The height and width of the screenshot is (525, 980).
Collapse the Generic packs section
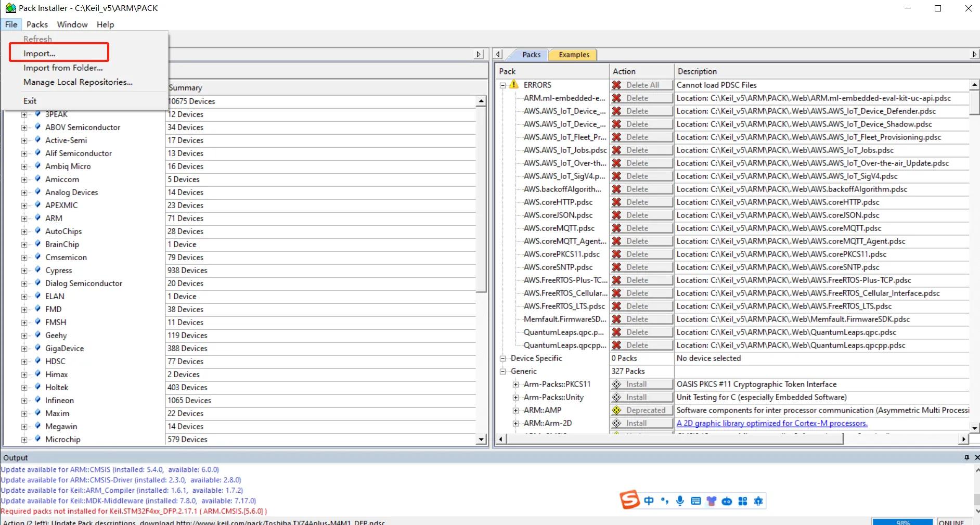click(x=502, y=372)
